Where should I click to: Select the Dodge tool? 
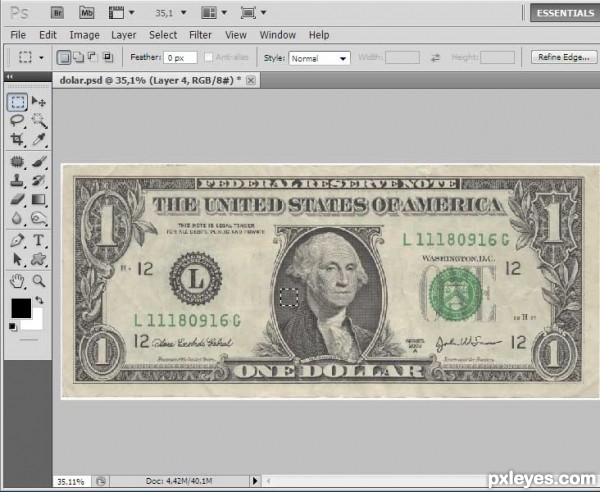(39, 218)
